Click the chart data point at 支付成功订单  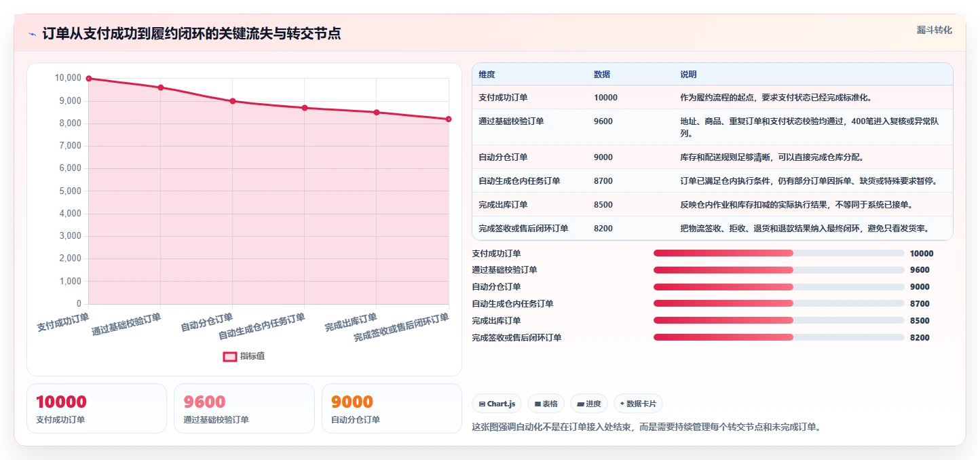[89, 79]
